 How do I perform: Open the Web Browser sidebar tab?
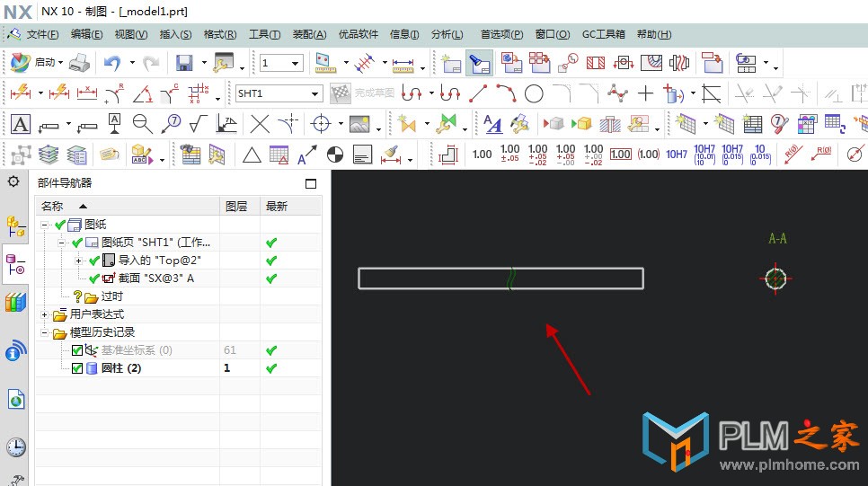point(16,399)
